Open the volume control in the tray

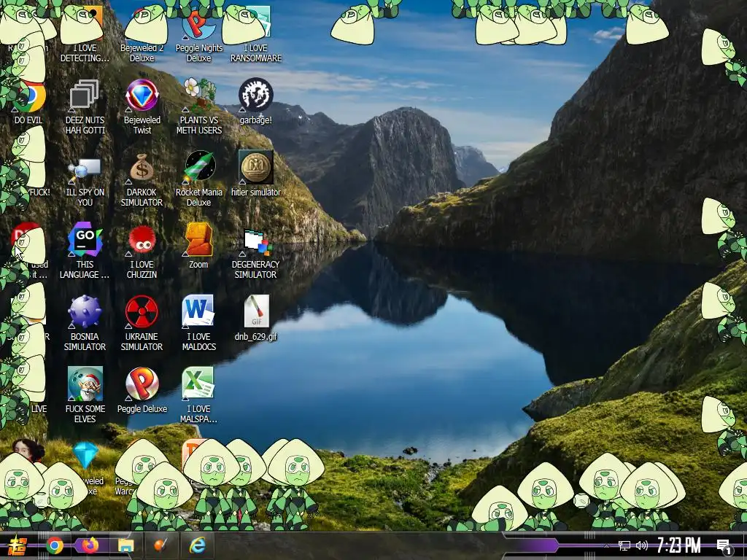(642, 545)
